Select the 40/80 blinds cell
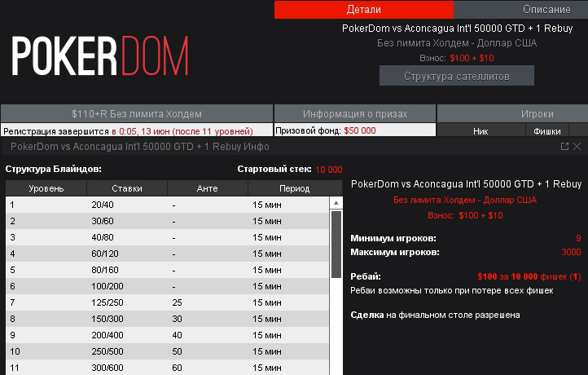This screenshot has height=375, width=588. click(103, 237)
